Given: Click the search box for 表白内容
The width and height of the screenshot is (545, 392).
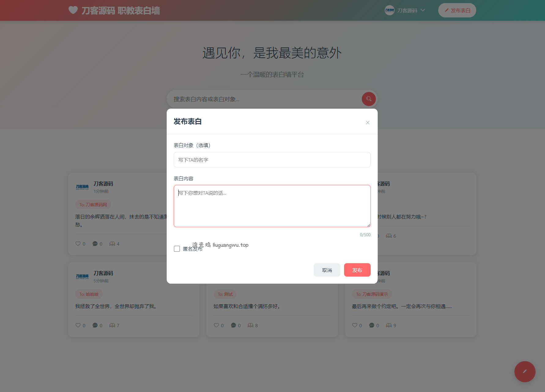Looking at the screenshot, I should click(x=263, y=99).
